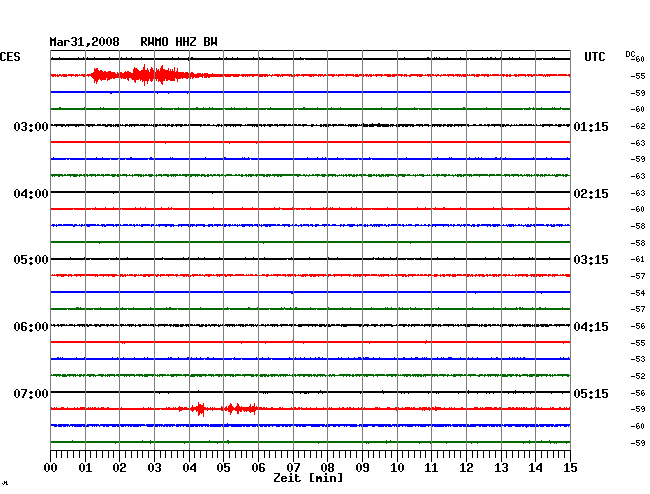650x494 pixels.
Task: Click the date label "Mar31,2008"
Action: tap(85, 42)
